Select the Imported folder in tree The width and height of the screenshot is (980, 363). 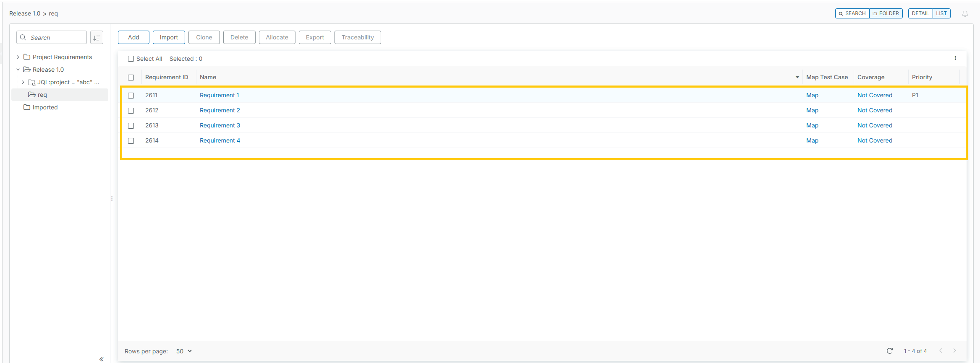[x=45, y=107]
